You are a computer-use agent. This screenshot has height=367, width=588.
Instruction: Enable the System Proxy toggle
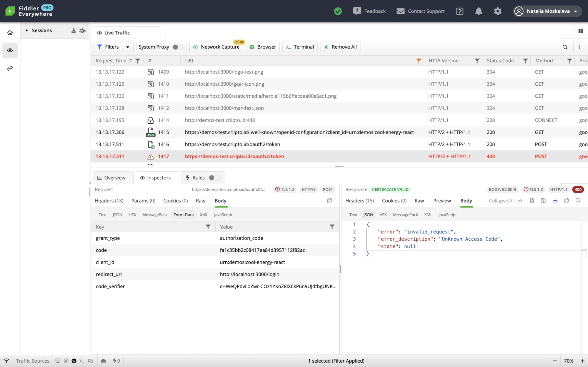(178, 47)
